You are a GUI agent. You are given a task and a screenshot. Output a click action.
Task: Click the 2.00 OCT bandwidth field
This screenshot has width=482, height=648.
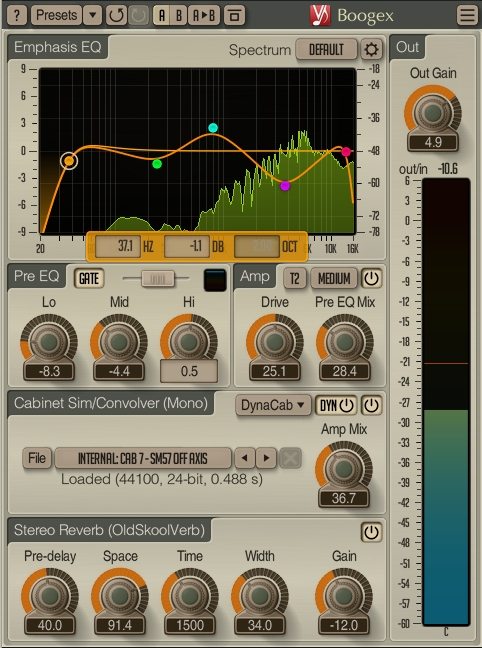pyautogui.click(x=257, y=247)
